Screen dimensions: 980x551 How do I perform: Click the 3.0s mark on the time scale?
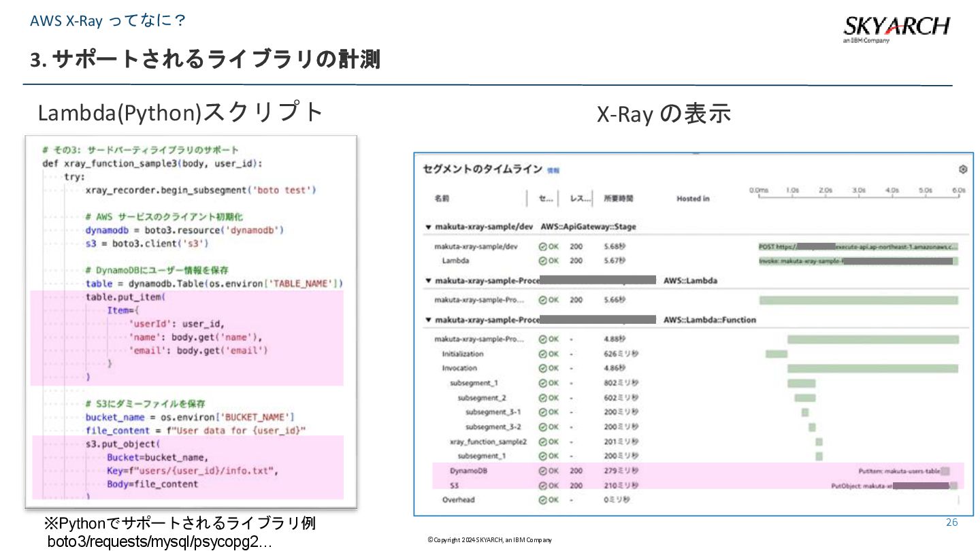click(x=858, y=190)
